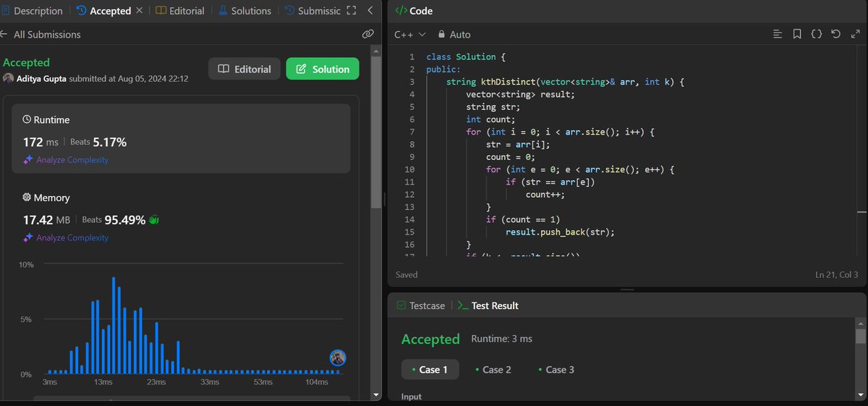Screen dimensions: 868x406
Task: Click the 172 ms runtime value
Action: click(x=41, y=142)
